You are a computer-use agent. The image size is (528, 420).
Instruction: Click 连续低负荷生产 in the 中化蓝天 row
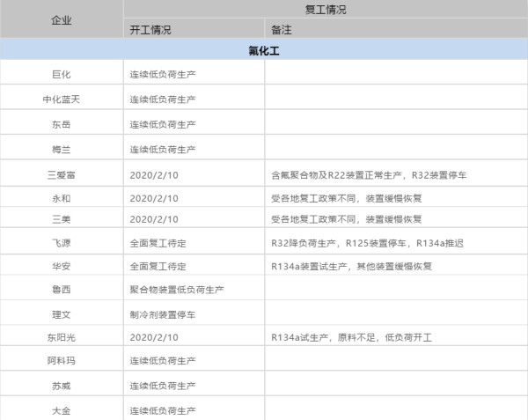click(x=163, y=99)
